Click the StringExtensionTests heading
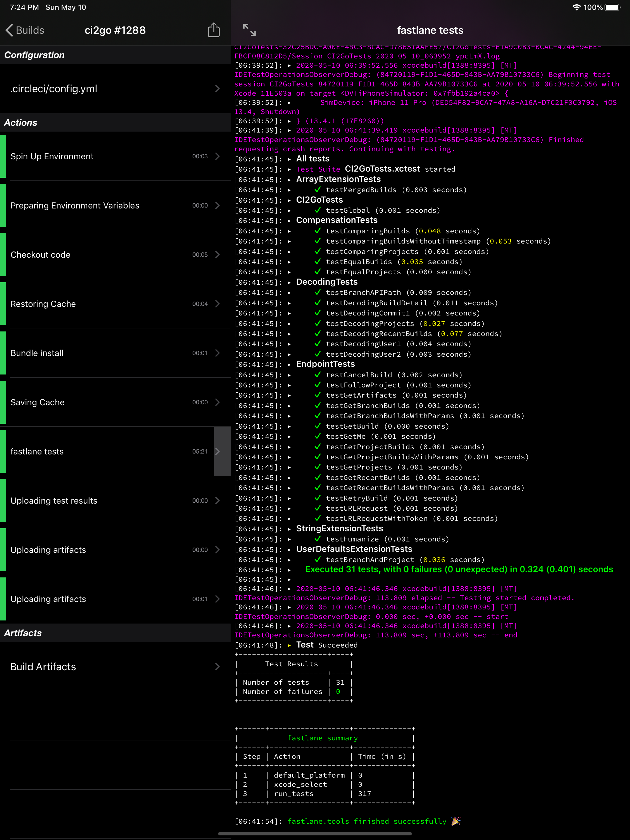 340,528
